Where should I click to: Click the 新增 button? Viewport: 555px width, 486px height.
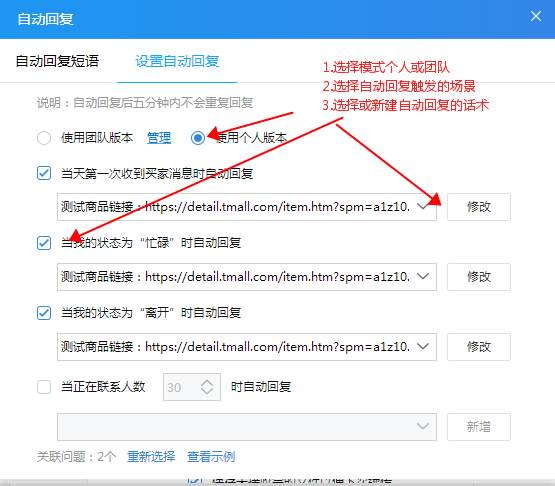coord(479,427)
